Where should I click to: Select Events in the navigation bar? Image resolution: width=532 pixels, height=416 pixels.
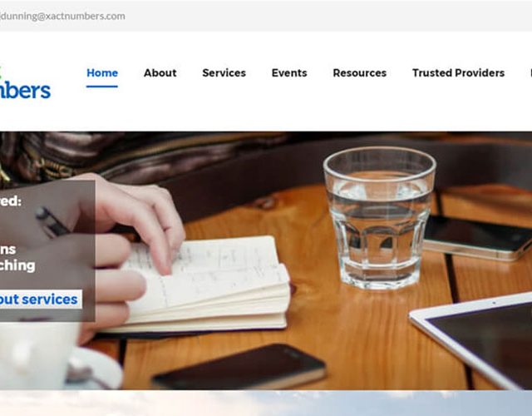[289, 73]
